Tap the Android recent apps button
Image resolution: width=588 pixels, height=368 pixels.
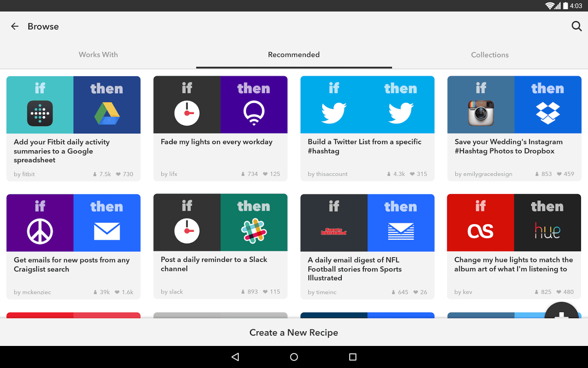(x=353, y=357)
